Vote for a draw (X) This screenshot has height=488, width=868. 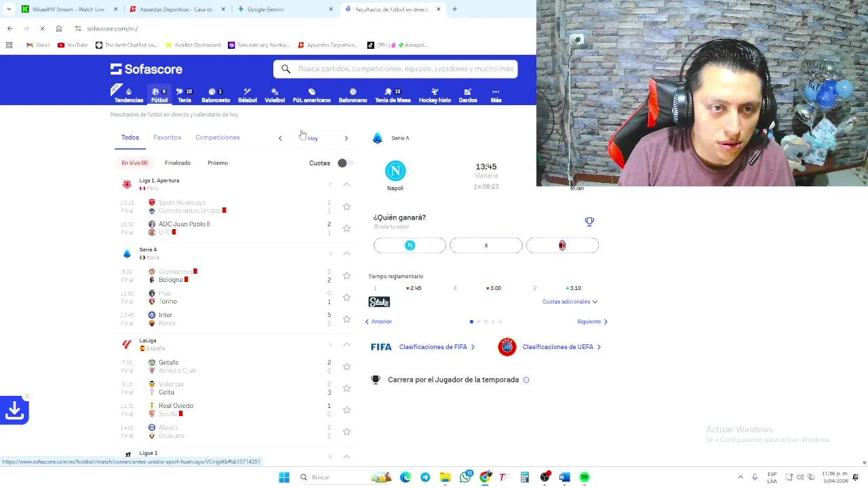click(x=486, y=245)
